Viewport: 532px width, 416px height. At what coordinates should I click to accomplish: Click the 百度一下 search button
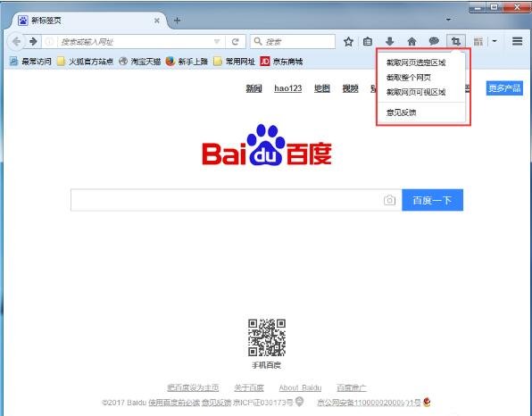click(x=432, y=200)
